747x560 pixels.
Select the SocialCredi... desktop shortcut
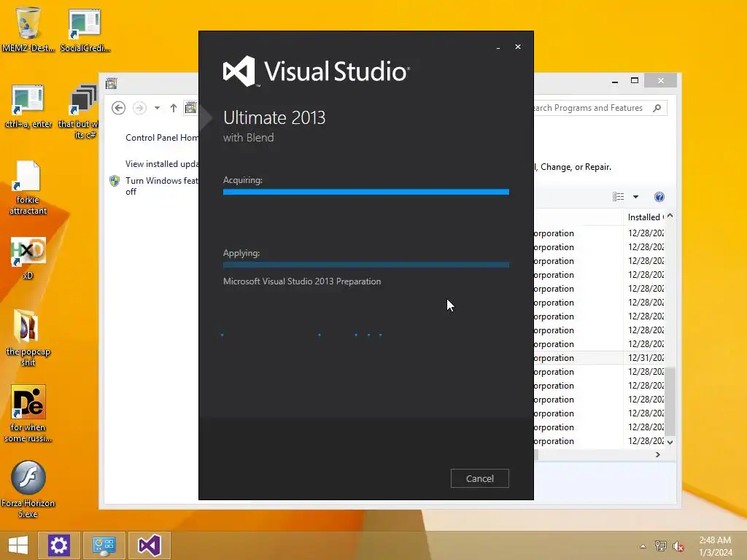coord(85,29)
